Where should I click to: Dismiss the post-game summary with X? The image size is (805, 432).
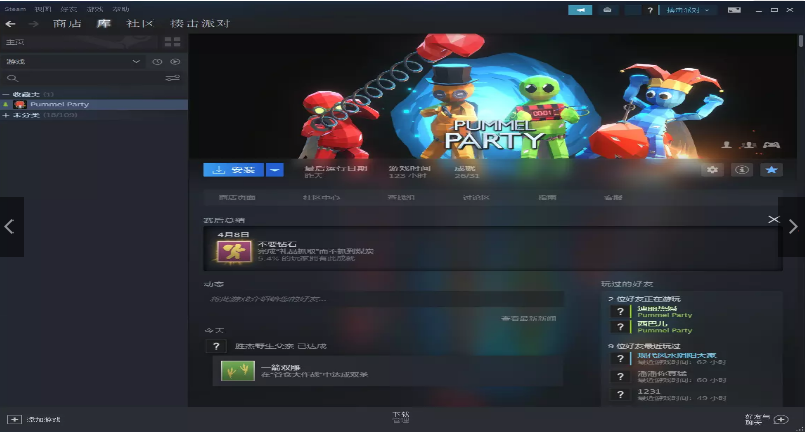(x=774, y=219)
